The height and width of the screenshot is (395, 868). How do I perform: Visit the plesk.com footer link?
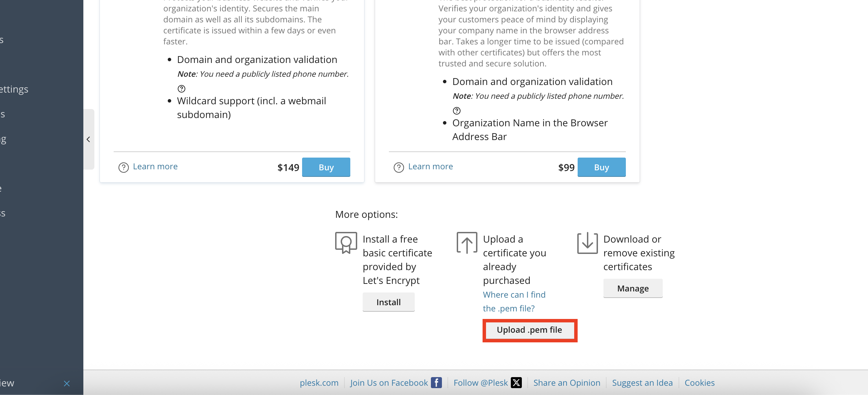pos(319,383)
